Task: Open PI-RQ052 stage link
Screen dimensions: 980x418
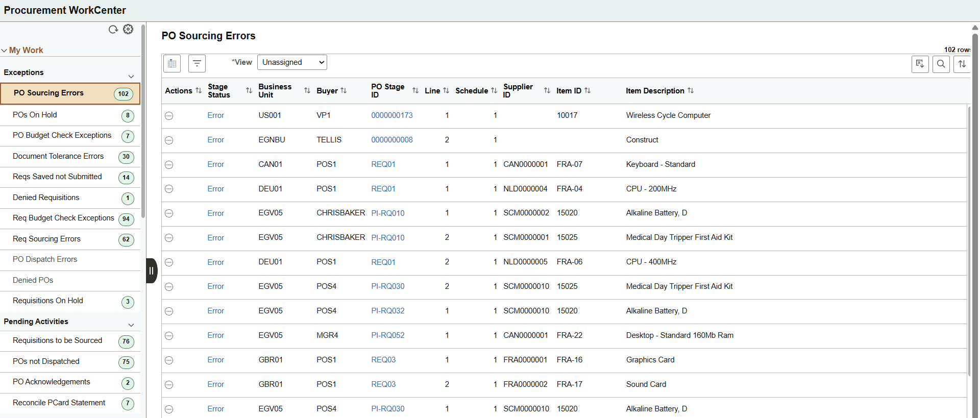Action: [387, 335]
